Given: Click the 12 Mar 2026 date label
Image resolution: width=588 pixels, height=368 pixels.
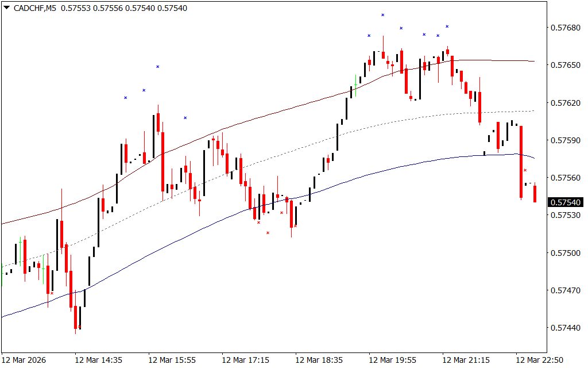Looking at the screenshot, I should (23, 360).
